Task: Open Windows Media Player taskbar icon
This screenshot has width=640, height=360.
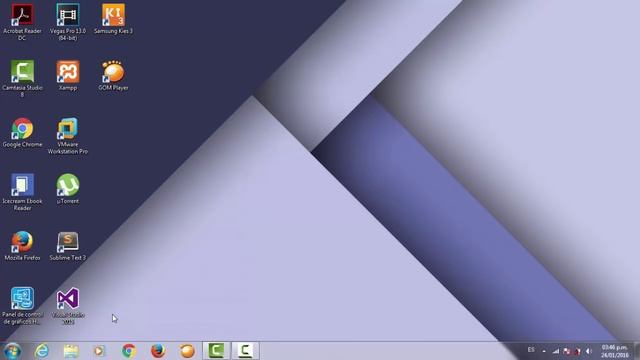Action: click(x=99, y=351)
